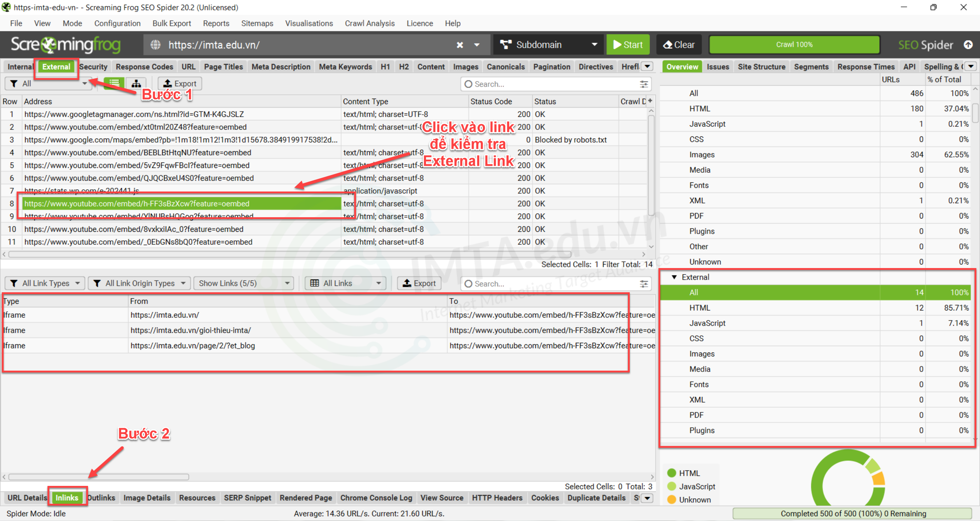Viewport: 980px width, 521px height.
Task: Open lower search filter settings icon
Action: coord(644,283)
